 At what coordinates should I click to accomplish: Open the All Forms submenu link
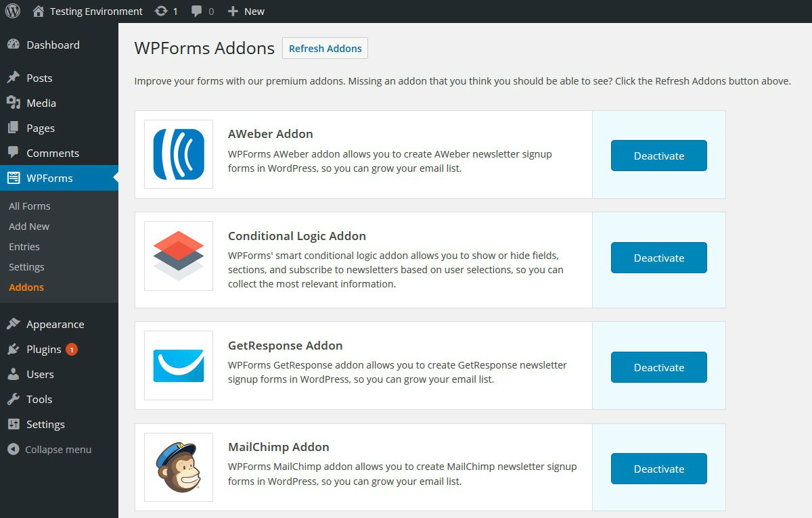pyautogui.click(x=30, y=206)
